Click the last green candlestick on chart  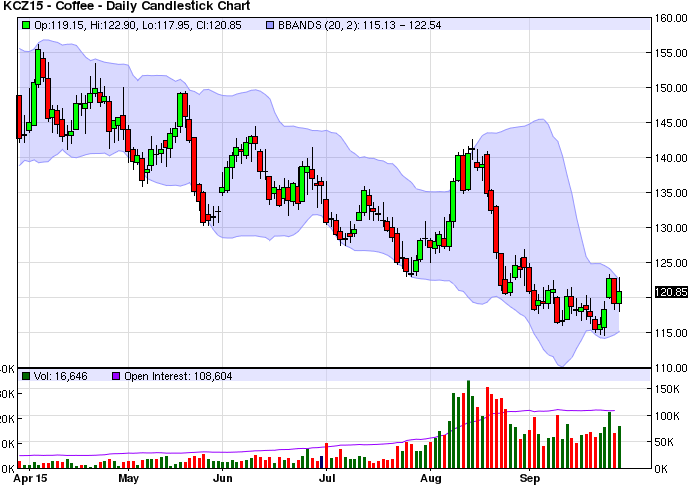tap(620, 297)
